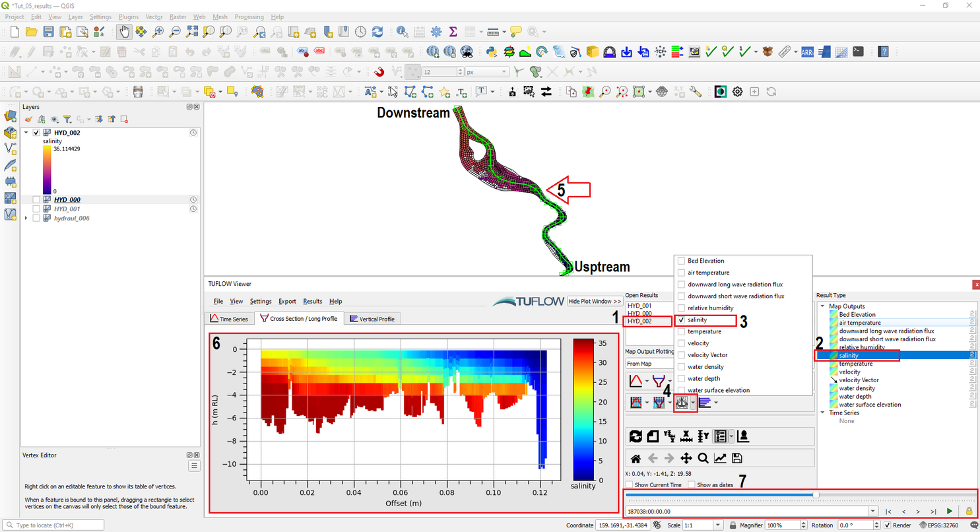This screenshot has height=532, width=980.
Task: Click the home icon to reset plot view
Action: click(x=634, y=457)
